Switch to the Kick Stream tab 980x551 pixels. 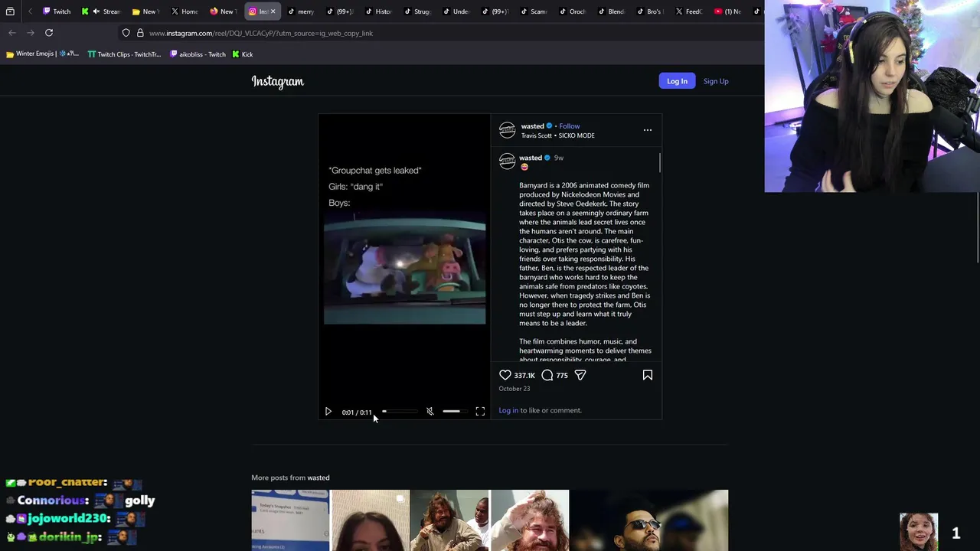tap(101, 11)
